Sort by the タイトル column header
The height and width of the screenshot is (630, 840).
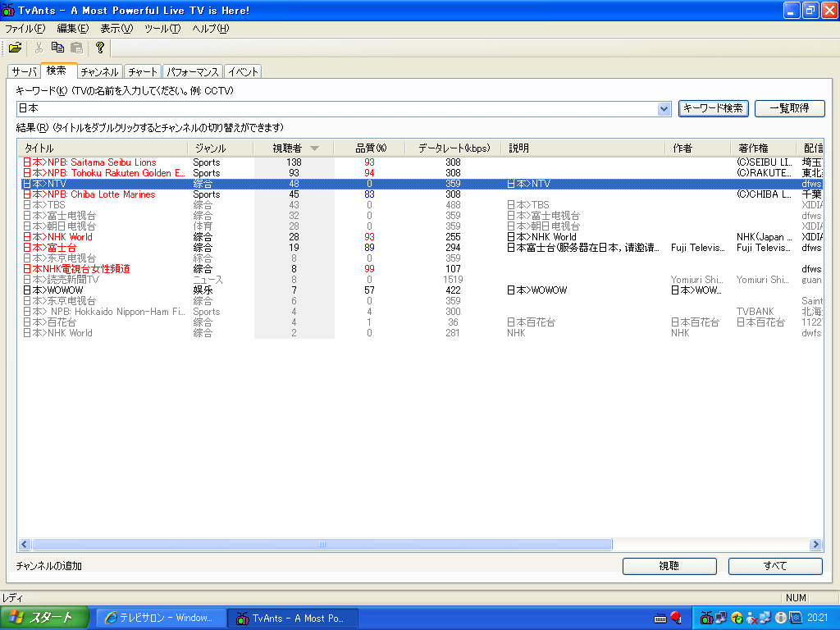(x=103, y=148)
